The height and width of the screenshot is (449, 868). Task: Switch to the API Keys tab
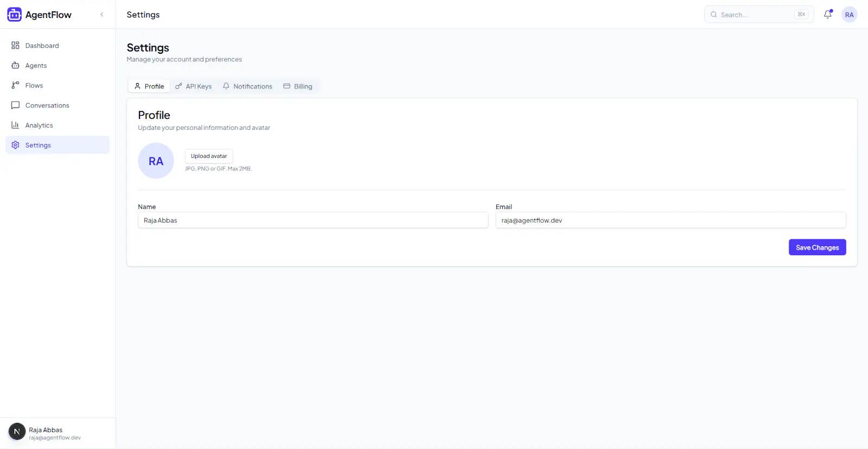[194, 86]
